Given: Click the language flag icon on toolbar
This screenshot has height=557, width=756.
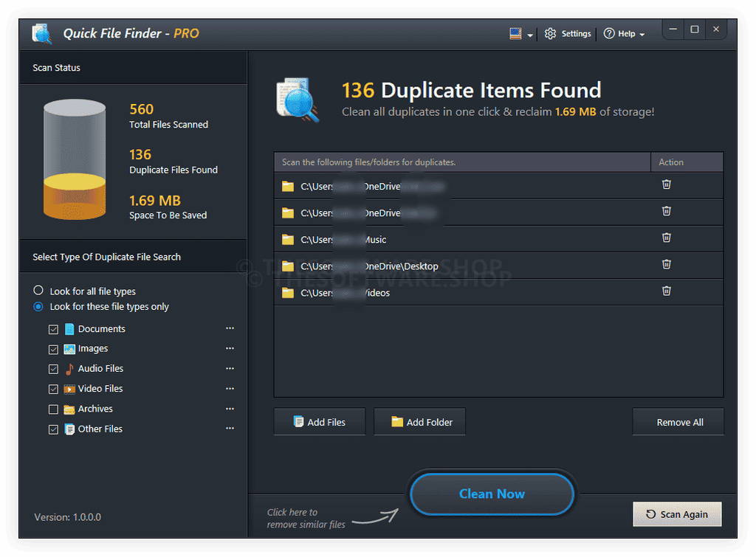Looking at the screenshot, I should point(515,33).
